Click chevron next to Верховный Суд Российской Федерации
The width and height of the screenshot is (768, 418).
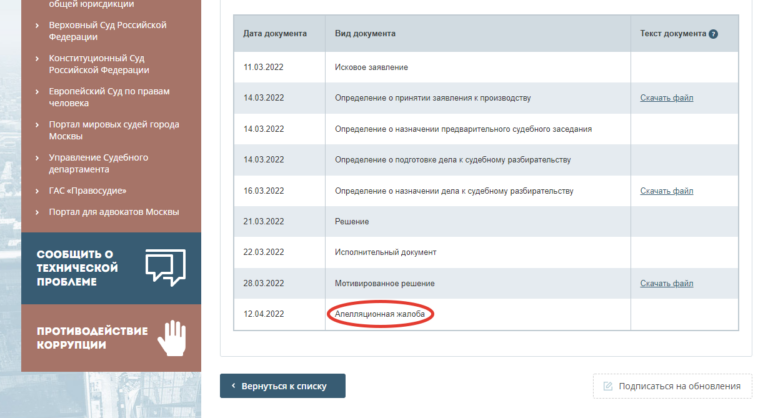tap(37, 25)
